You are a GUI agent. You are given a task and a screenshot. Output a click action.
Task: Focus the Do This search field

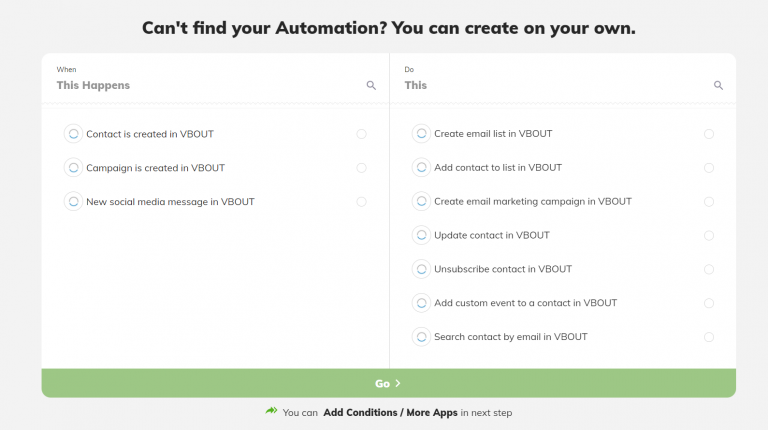[556, 85]
